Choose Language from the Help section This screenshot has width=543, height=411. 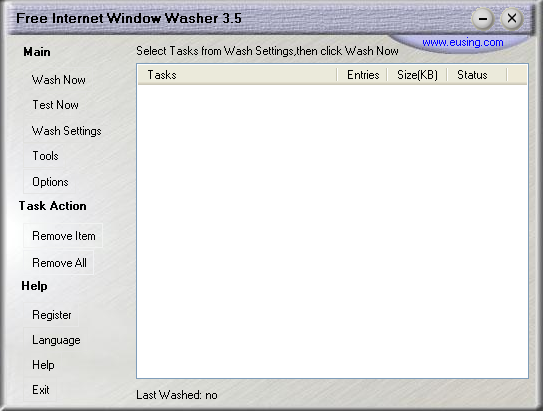56,340
